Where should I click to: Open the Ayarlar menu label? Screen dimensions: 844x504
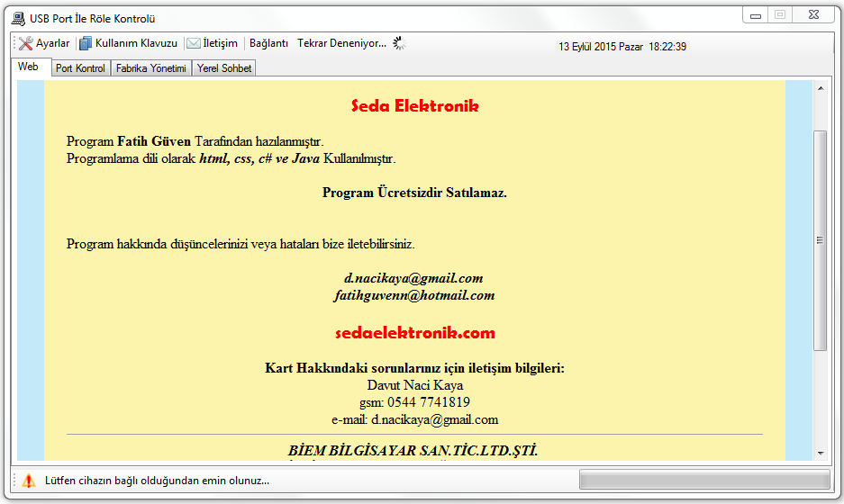click(x=53, y=43)
